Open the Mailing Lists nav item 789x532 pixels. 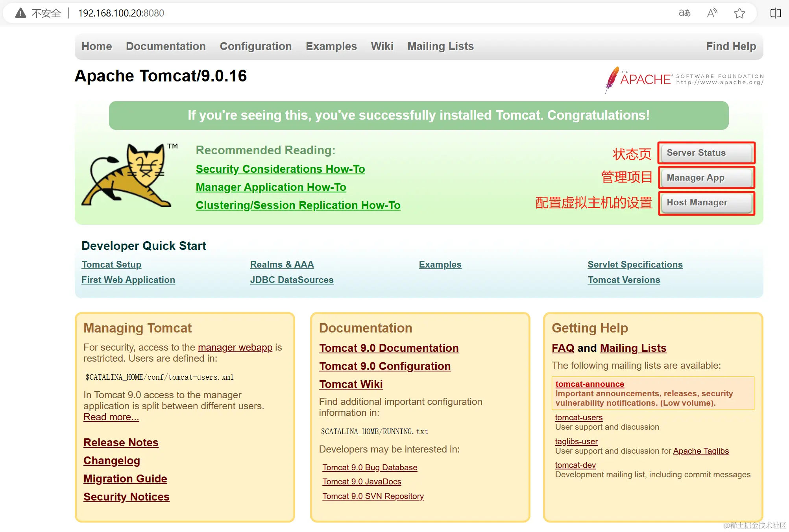click(x=440, y=46)
